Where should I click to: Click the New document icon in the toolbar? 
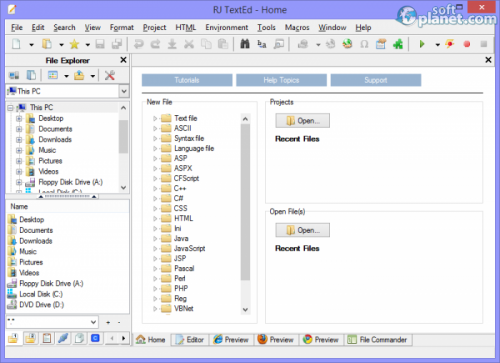coord(16,44)
